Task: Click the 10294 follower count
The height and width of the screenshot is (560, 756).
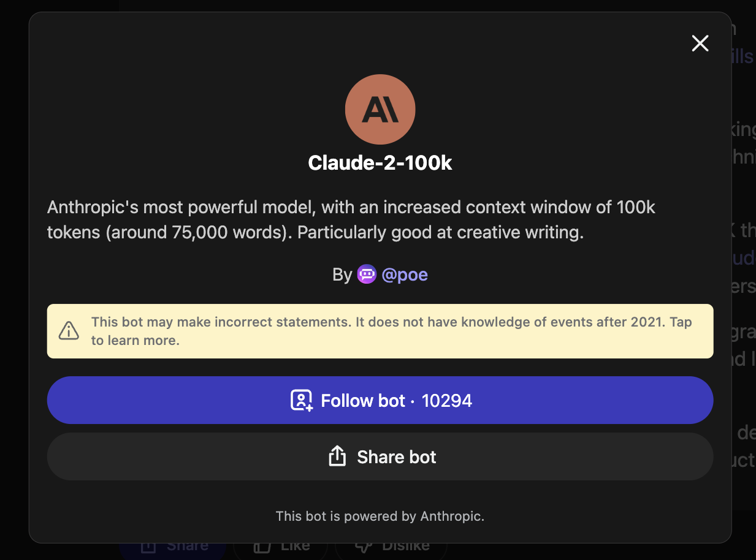Action: click(447, 401)
